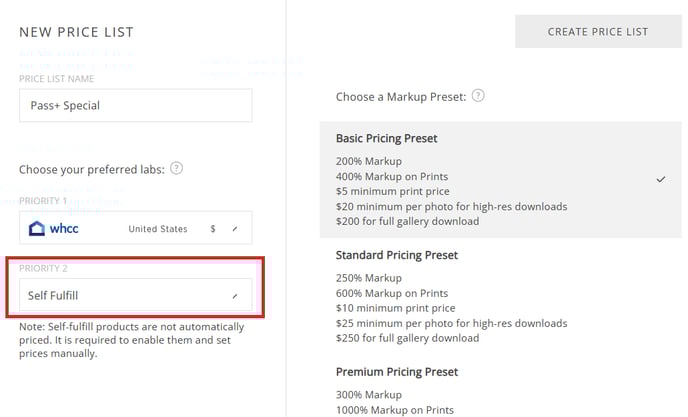Click the checkmark on Basic Pricing Preset
This screenshot has height=417, width=688.
click(661, 179)
